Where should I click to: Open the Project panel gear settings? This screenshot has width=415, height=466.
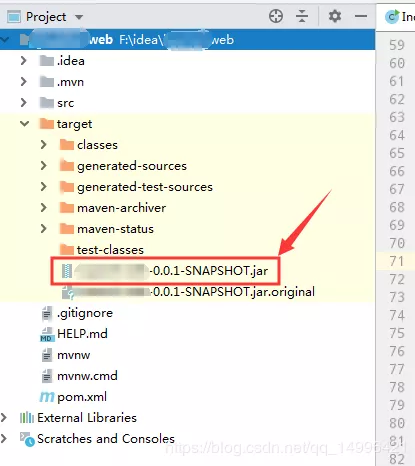click(335, 16)
